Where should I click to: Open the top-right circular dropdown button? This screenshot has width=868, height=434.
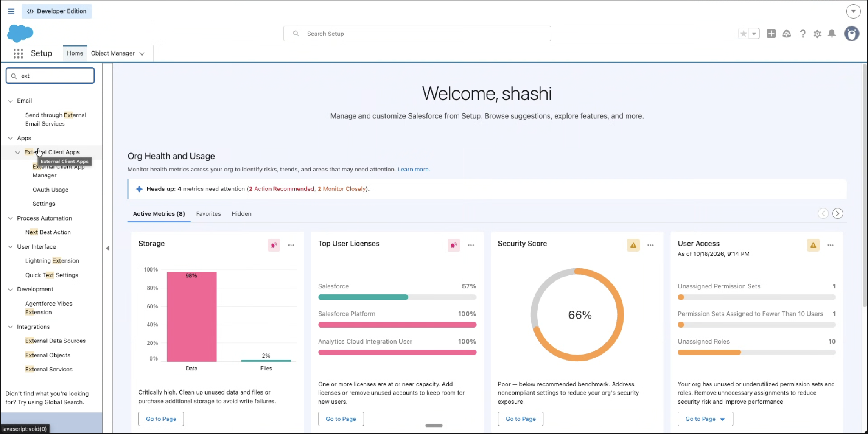point(853,11)
